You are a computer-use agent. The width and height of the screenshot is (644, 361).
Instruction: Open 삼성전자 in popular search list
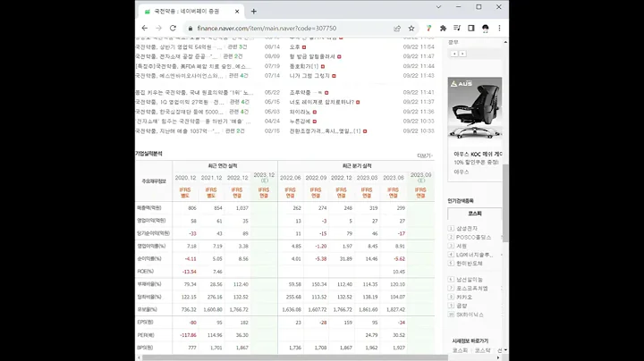(x=467, y=229)
